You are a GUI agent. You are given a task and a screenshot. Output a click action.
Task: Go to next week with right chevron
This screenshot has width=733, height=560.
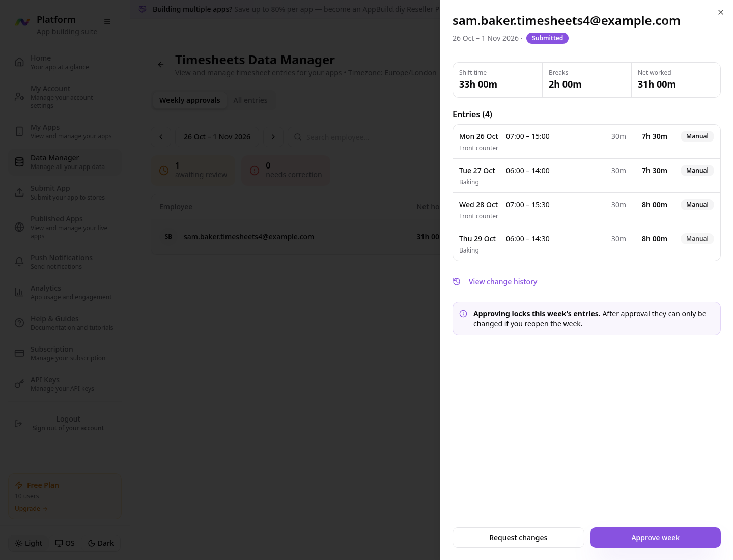[273, 137]
